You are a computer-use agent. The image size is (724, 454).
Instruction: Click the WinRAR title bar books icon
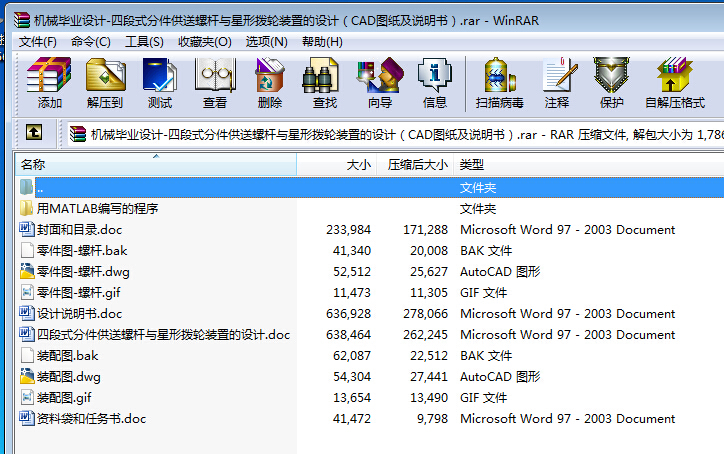[22, 20]
